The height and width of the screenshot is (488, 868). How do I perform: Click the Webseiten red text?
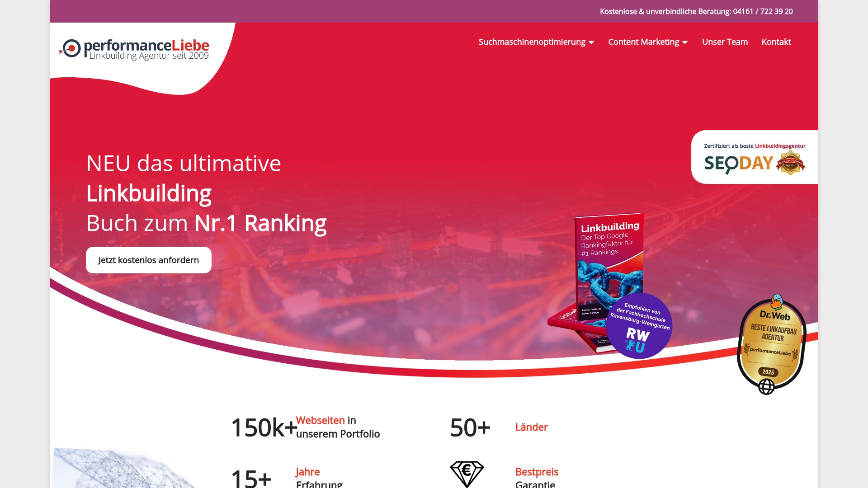click(320, 421)
